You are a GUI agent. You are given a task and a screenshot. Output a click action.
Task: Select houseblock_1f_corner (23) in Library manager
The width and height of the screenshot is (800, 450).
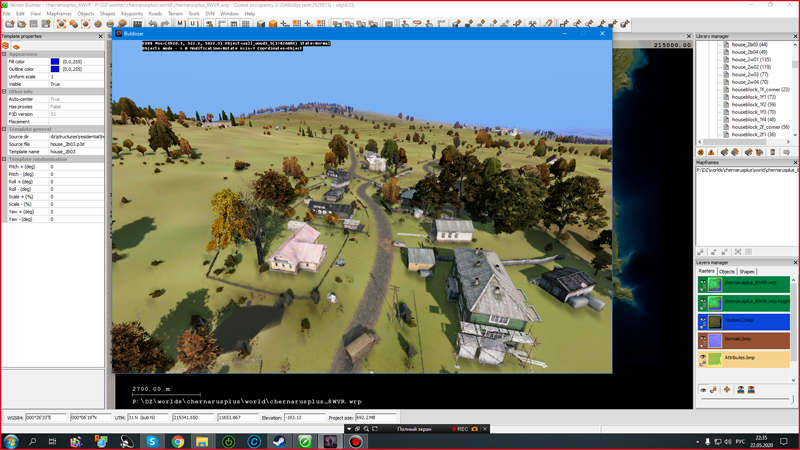pos(760,89)
